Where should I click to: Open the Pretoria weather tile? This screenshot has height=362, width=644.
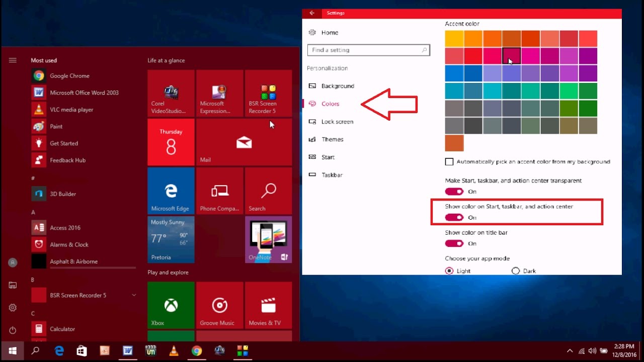click(x=171, y=240)
